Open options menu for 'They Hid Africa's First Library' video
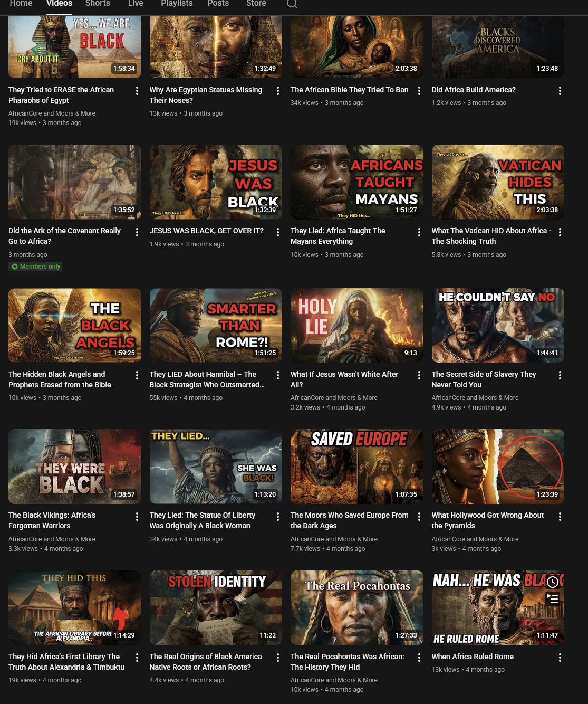The height and width of the screenshot is (704, 588). coord(137,658)
